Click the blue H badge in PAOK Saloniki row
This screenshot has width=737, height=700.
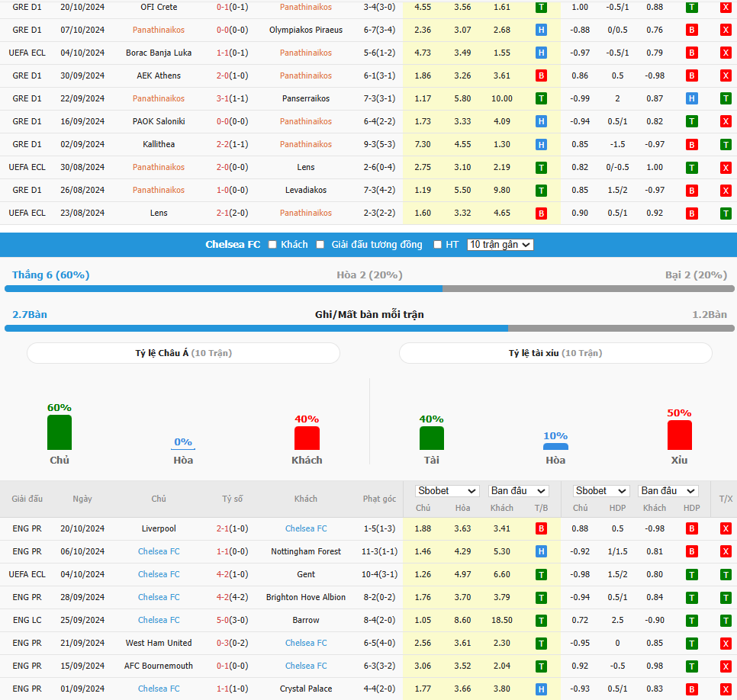(x=541, y=122)
